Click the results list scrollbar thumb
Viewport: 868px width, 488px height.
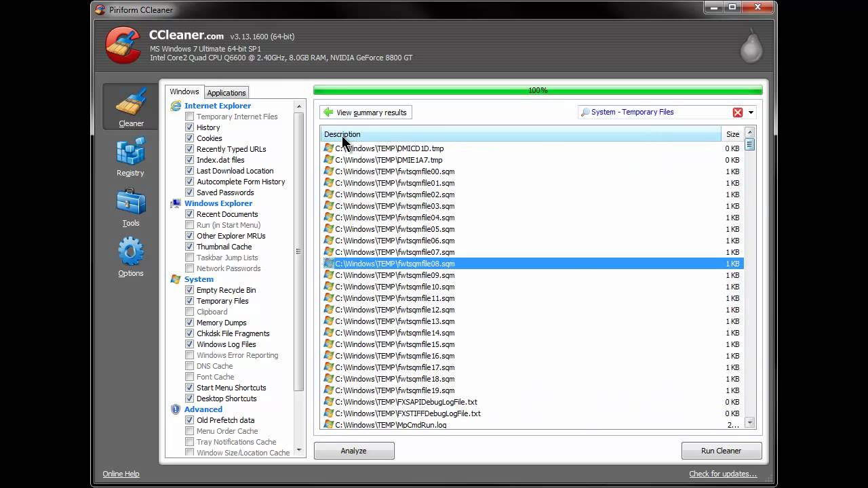pyautogui.click(x=749, y=144)
